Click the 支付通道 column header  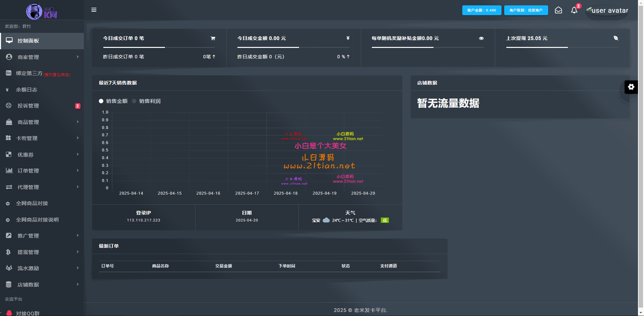tap(389, 266)
